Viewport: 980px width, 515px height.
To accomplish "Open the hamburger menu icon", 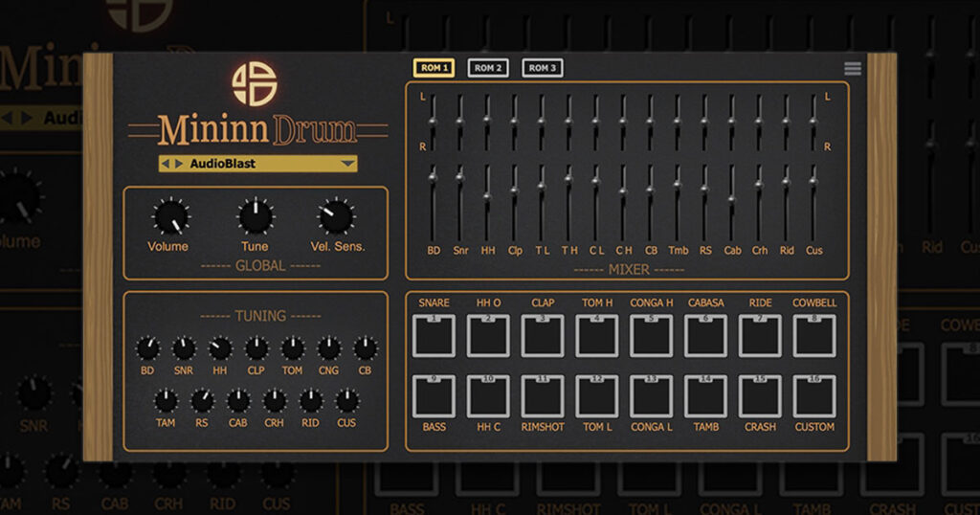I will point(853,68).
